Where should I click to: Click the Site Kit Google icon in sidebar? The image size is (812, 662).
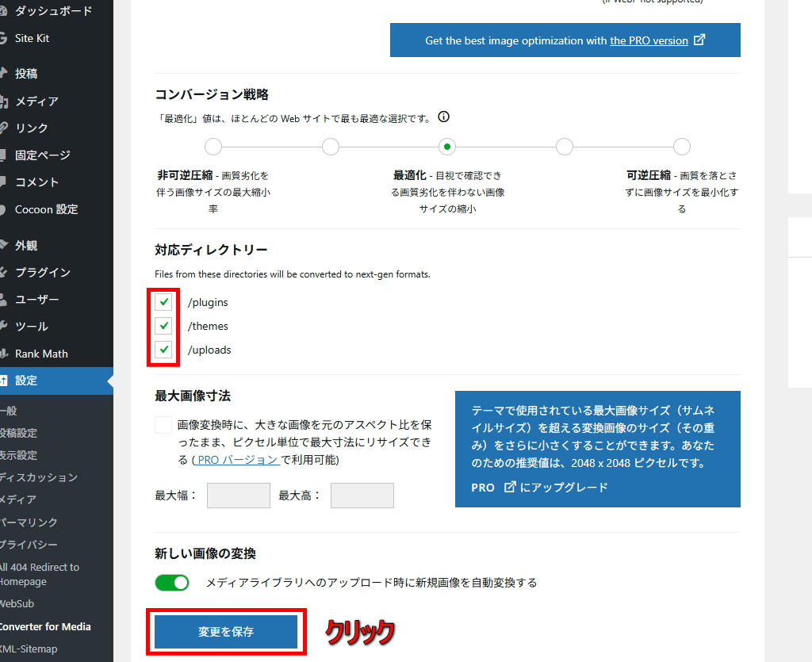3,38
